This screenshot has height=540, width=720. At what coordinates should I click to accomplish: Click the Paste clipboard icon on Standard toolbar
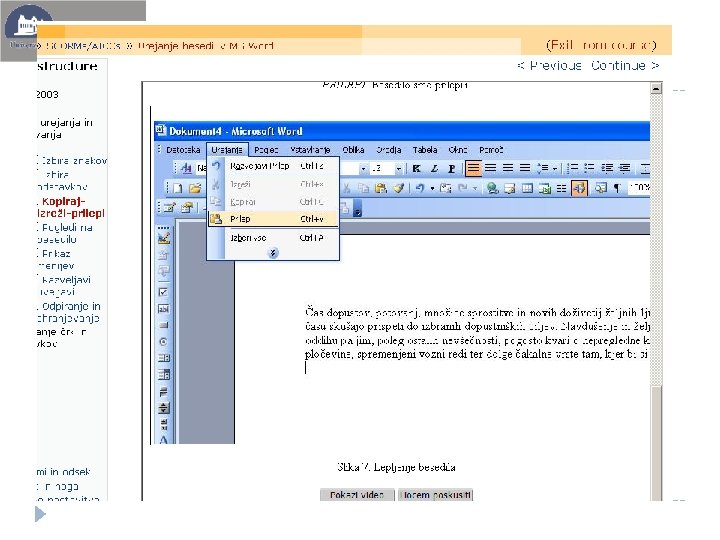(x=381, y=188)
